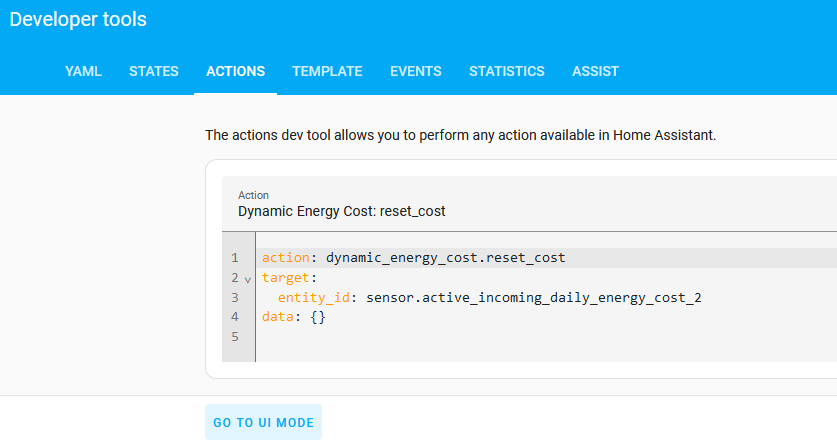Switch to the STATISTICS tab
The height and width of the screenshot is (445, 837).
pos(507,71)
